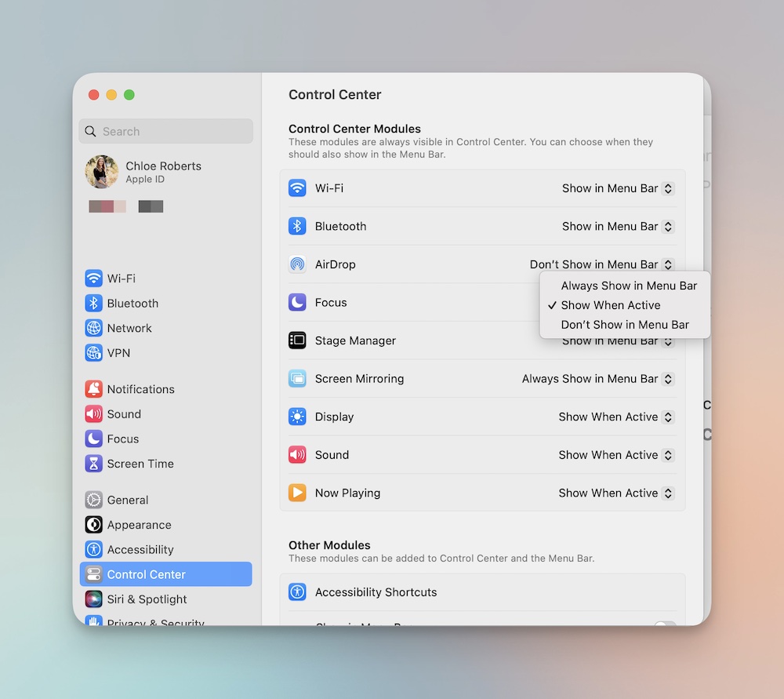Image resolution: width=784 pixels, height=699 pixels.
Task: Select checked Show When Active menu option
Action: (625, 305)
